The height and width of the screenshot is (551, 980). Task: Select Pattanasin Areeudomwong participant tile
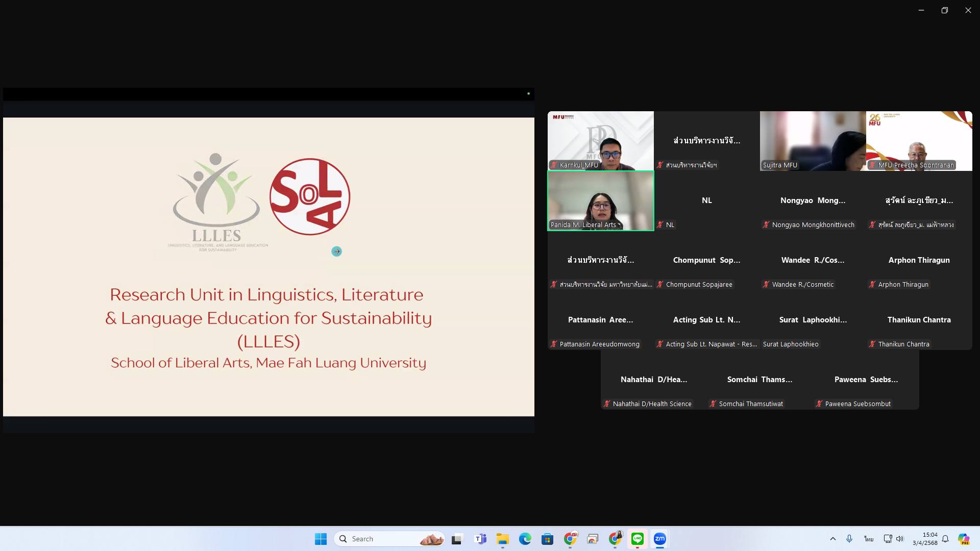click(601, 320)
